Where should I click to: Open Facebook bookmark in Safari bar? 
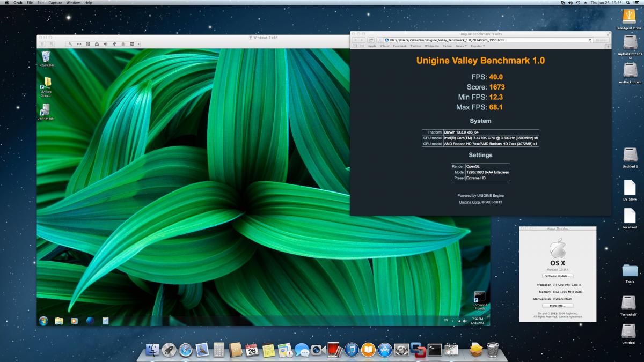point(400,46)
